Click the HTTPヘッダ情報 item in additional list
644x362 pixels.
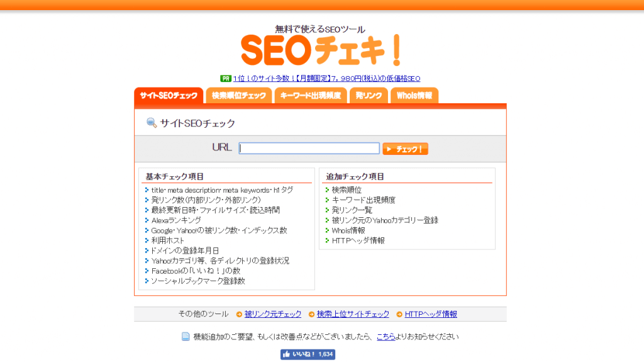coord(358,240)
